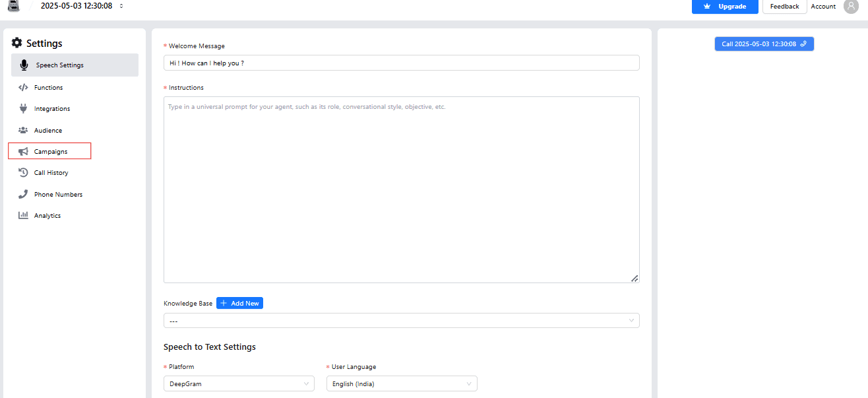Image resolution: width=868 pixels, height=398 pixels.
Task: Click the Campaigns megaphone icon
Action: pyautogui.click(x=23, y=151)
